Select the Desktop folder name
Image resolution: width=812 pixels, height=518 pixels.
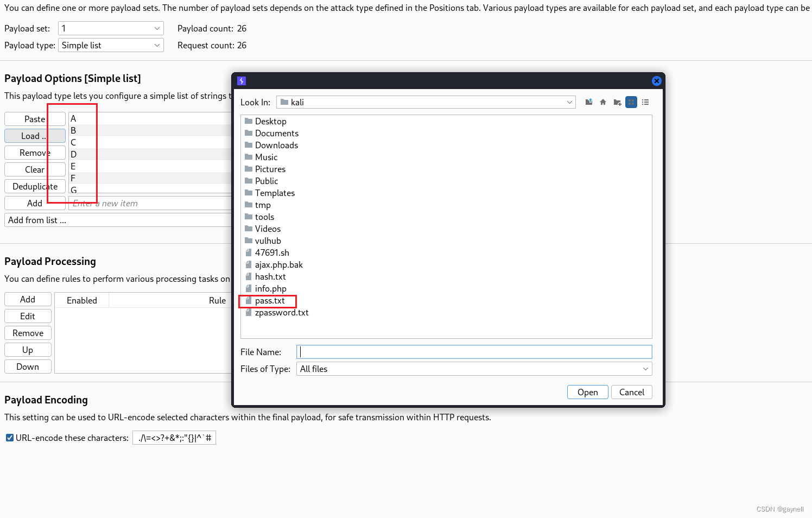(x=271, y=121)
